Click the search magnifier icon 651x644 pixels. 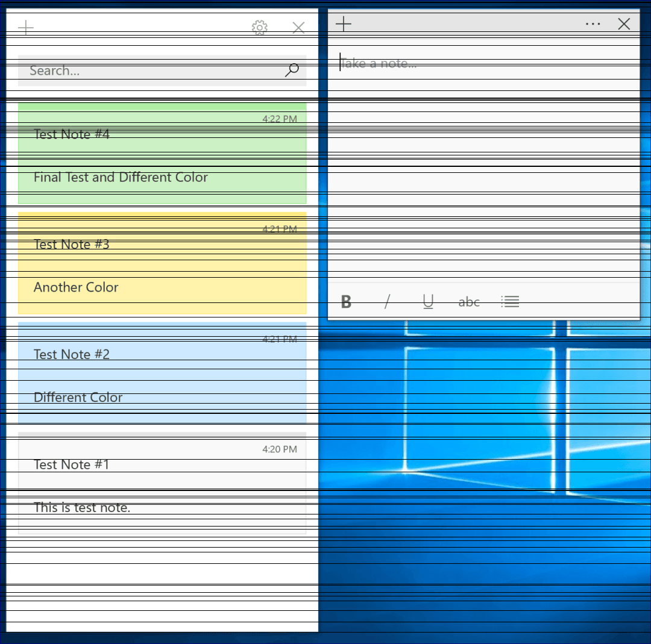pos(292,70)
